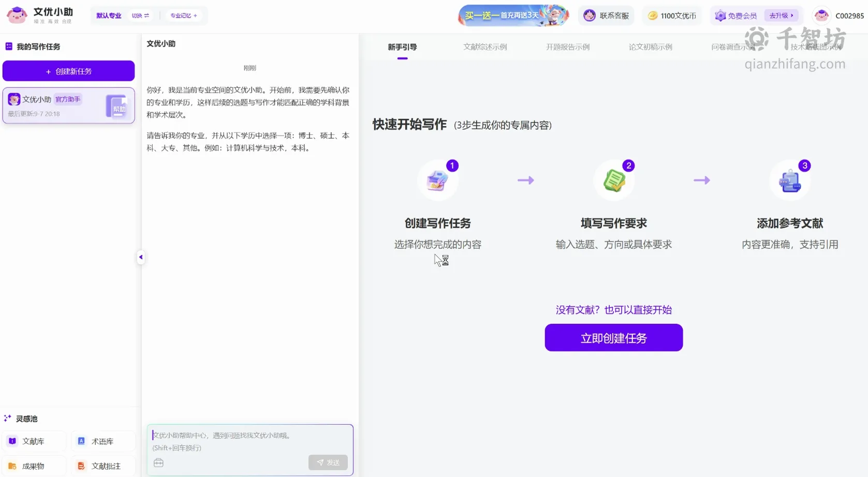Open 术语库 terminology library
868x477 pixels.
(103, 441)
